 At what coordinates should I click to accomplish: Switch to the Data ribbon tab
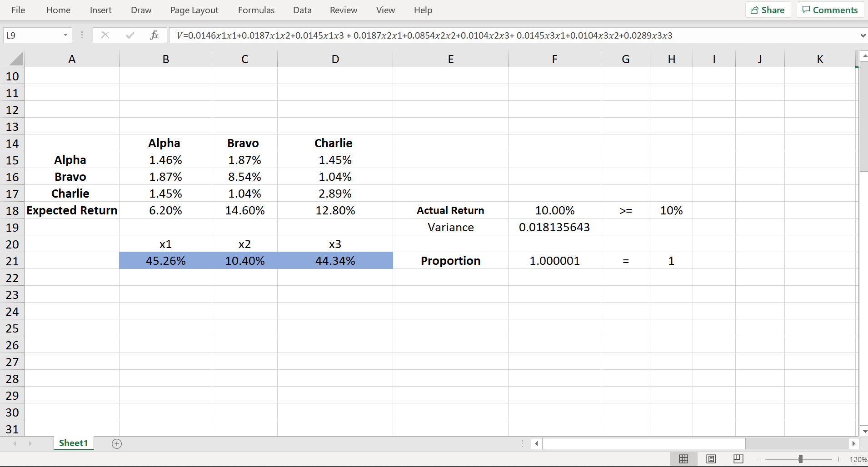point(302,10)
